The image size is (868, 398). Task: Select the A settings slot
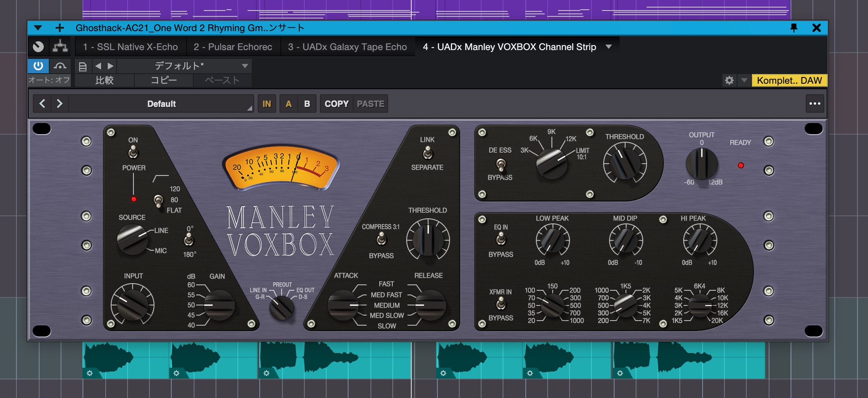[288, 103]
